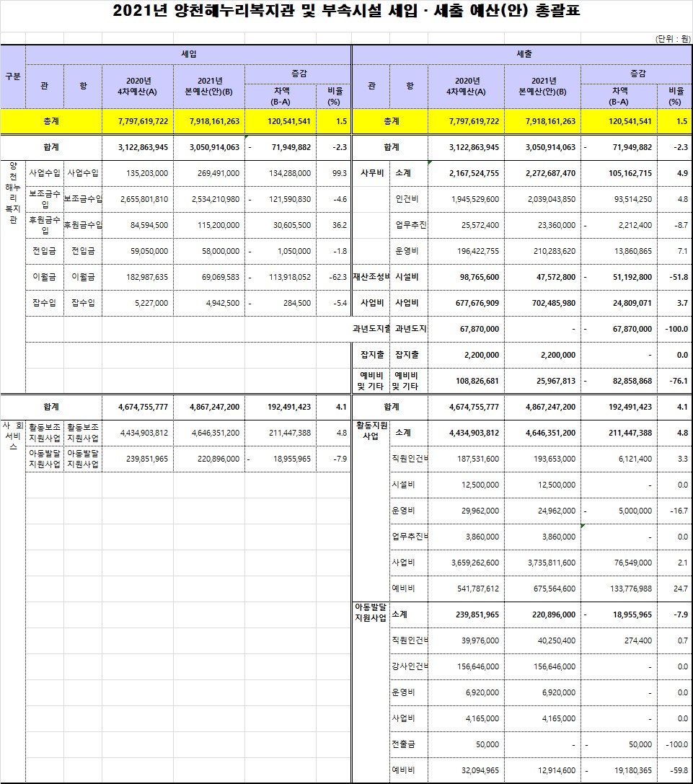This screenshot has height=784, width=693.
Task: Select the 269,491,000 사업수입 cell
Action: [209, 173]
